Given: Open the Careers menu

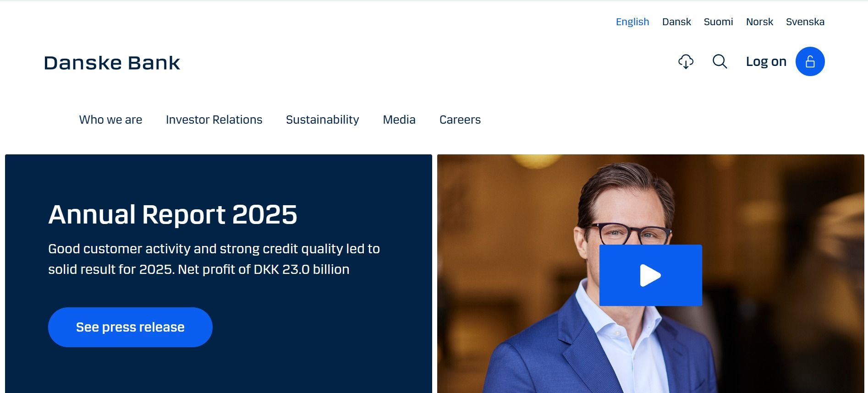Looking at the screenshot, I should pos(460,120).
